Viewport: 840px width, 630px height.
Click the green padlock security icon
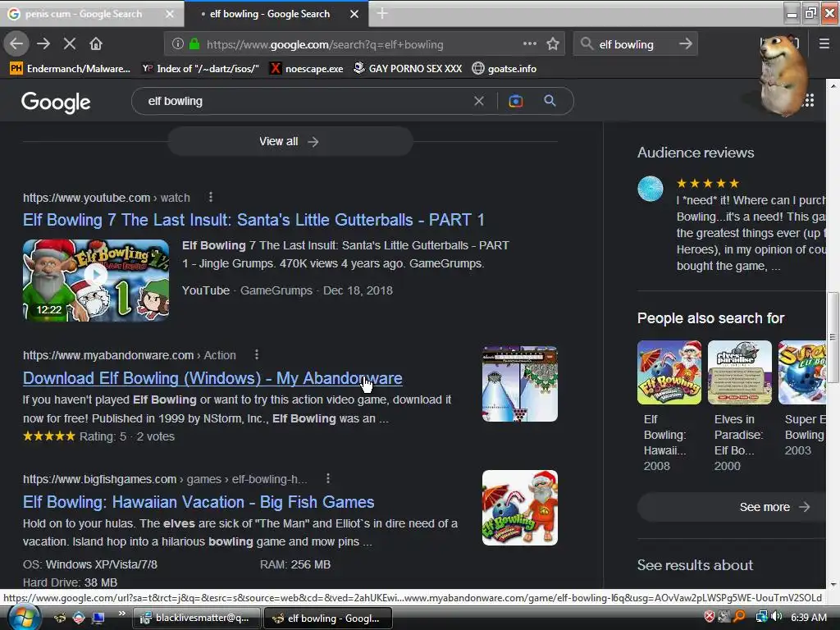(x=194, y=44)
